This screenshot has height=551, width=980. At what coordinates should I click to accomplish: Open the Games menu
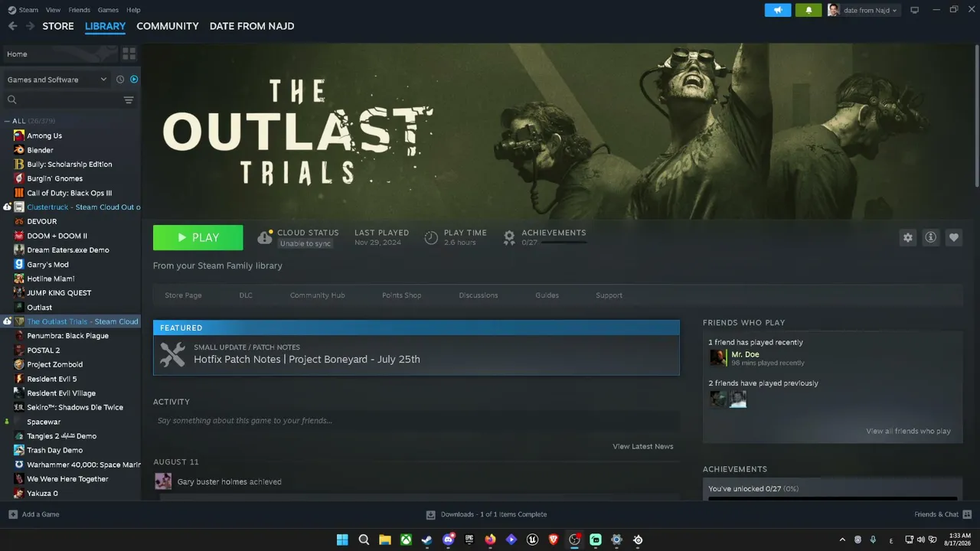108,10
